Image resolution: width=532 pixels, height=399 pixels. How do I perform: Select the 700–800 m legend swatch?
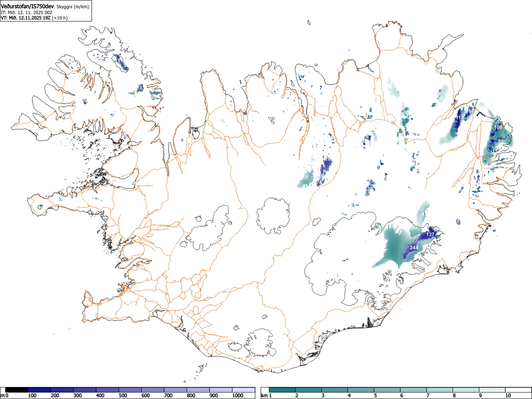(x=175, y=390)
